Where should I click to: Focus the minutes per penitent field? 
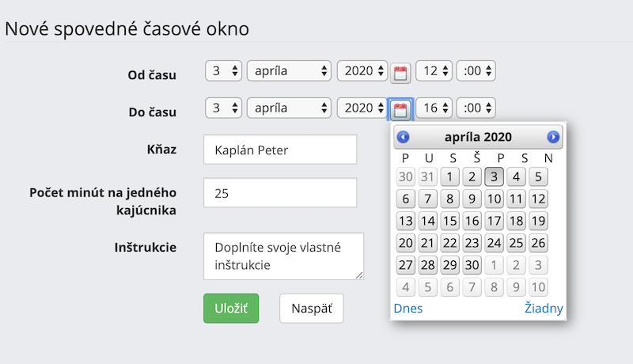pyautogui.click(x=280, y=192)
